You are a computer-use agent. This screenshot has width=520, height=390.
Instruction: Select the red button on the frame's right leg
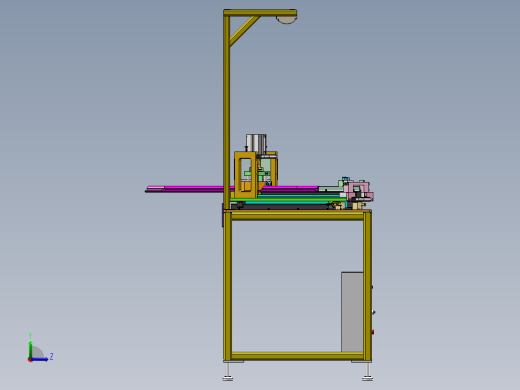373,332
